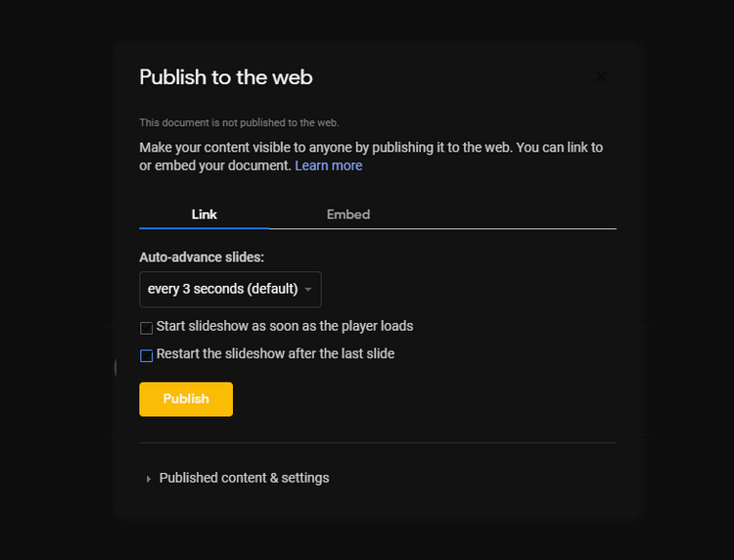Click the blue underline beneath Link tab
The image size is (734, 560).
coord(205,228)
